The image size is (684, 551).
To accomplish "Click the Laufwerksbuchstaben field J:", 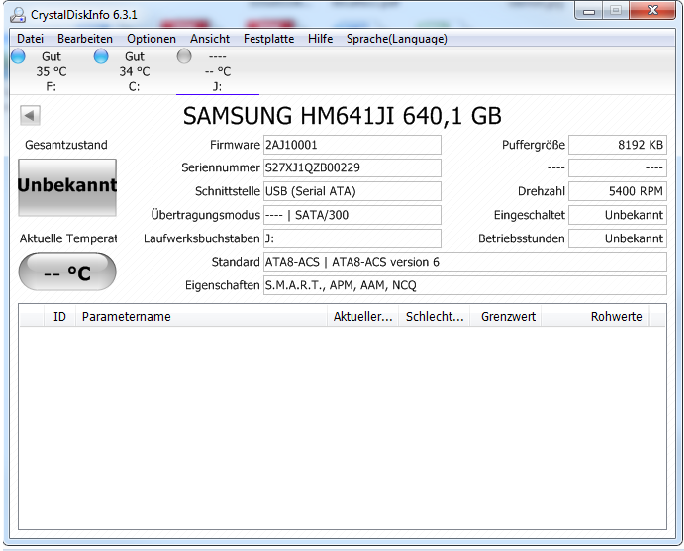I will click(352, 239).
